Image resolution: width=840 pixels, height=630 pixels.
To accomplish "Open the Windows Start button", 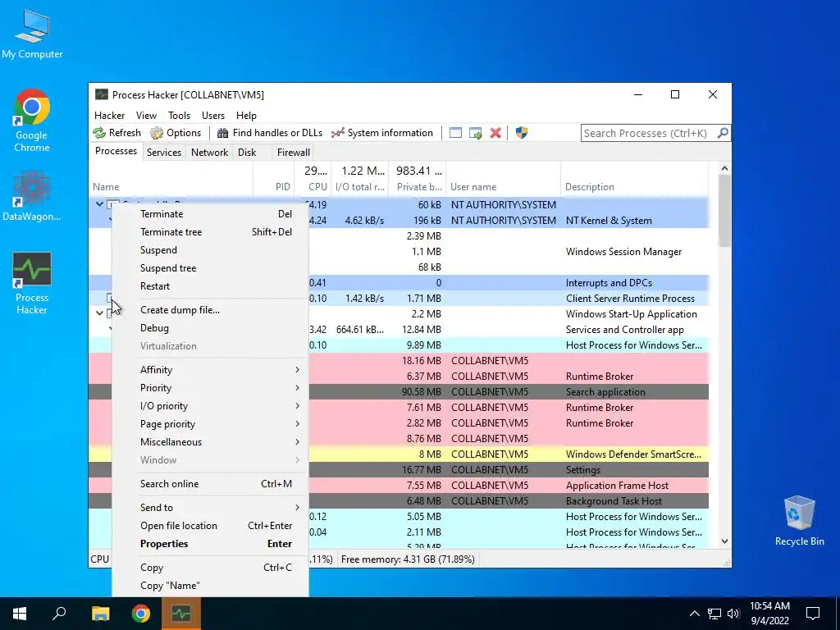I will pyautogui.click(x=20, y=614).
